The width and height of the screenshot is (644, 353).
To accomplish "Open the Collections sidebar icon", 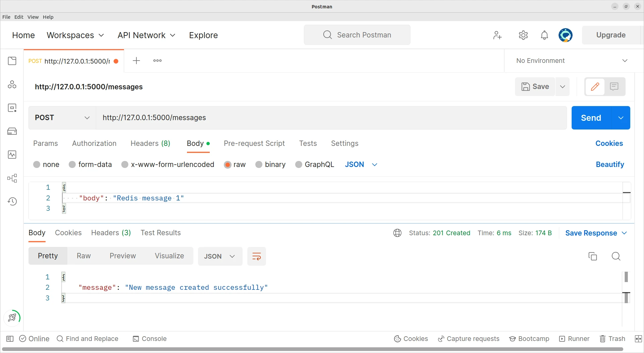I will point(12,61).
